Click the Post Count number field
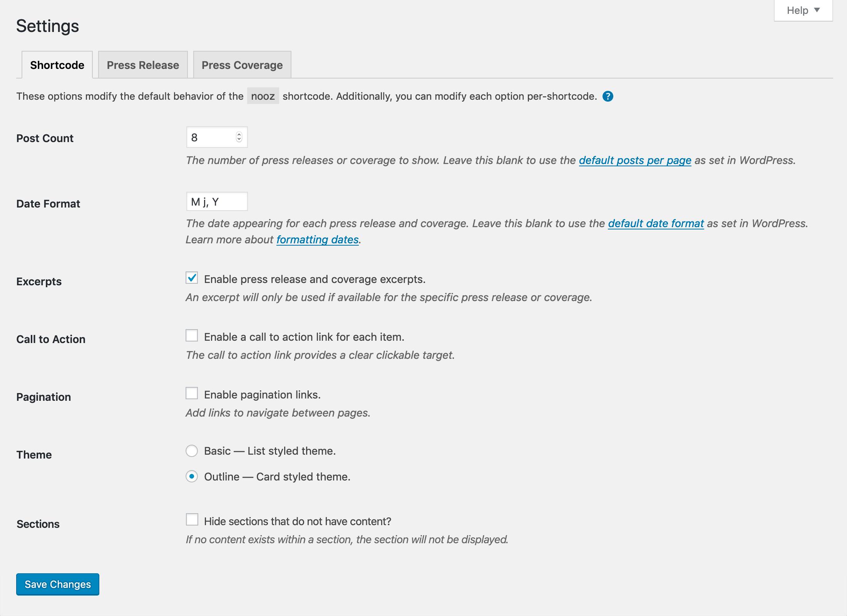The height and width of the screenshot is (616, 847). [217, 137]
